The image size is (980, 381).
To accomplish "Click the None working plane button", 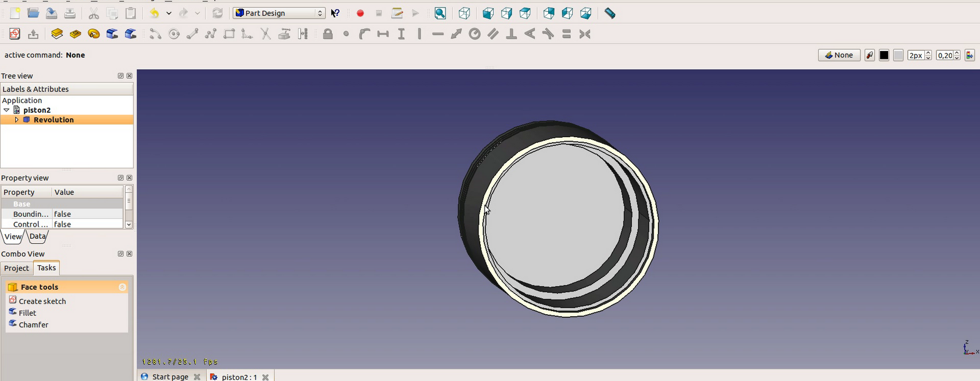I will point(839,55).
